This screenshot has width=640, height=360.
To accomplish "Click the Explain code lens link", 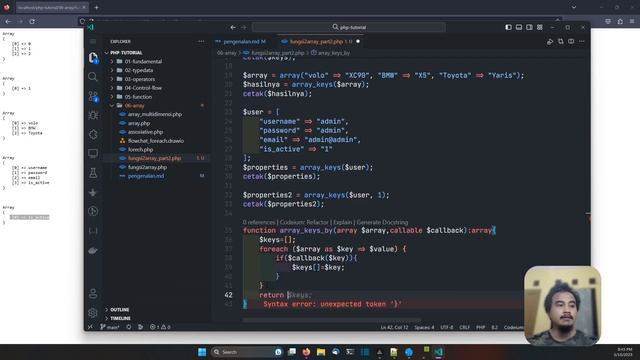I will (342, 222).
